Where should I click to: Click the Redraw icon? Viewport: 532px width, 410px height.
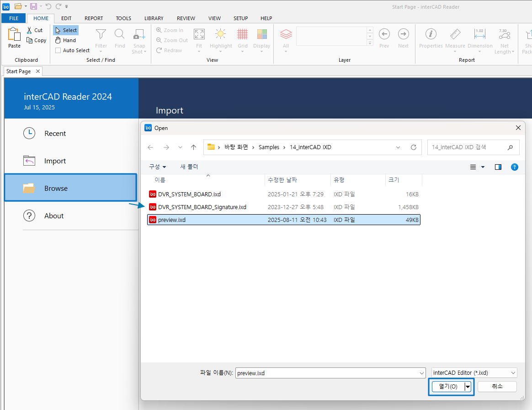point(159,50)
